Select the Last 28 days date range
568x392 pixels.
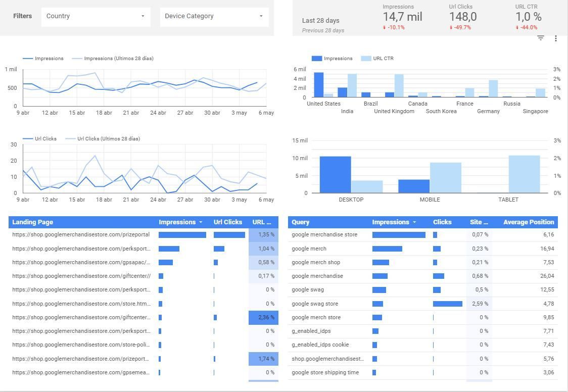point(320,21)
